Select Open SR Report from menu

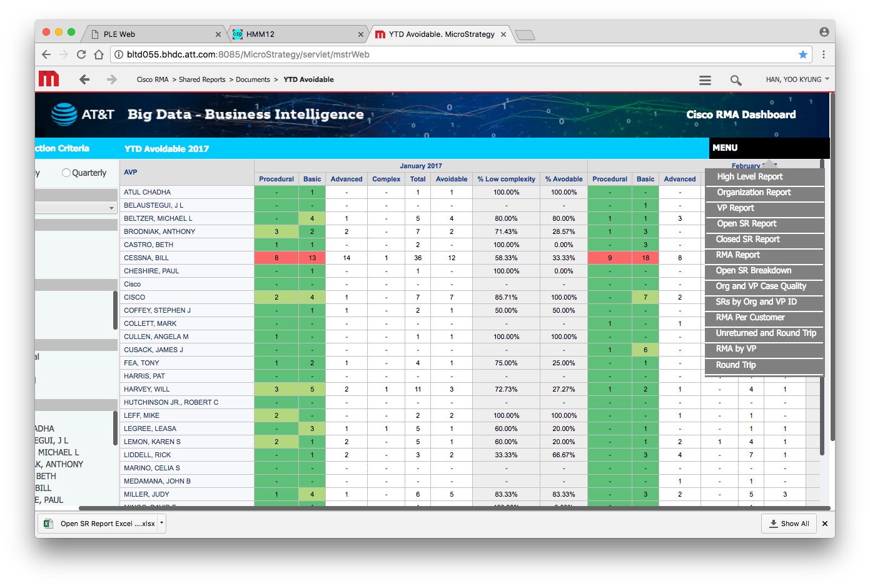coord(746,224)
